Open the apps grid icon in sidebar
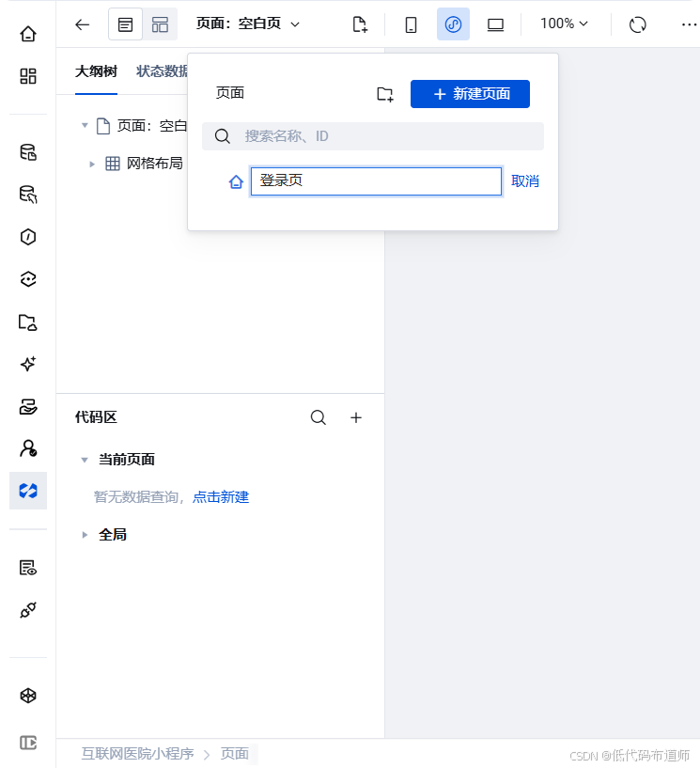 tap(28, 76)
